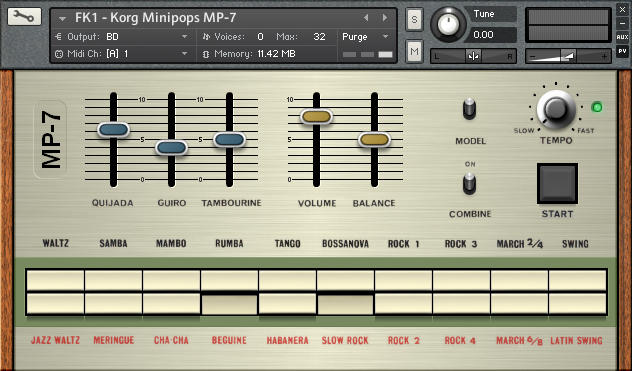Image resolution: width=632 pixels, height=371 pixels.
Task: Select the Rumba rhythm key
Action: pyautogui.click(x=229, y=280)
